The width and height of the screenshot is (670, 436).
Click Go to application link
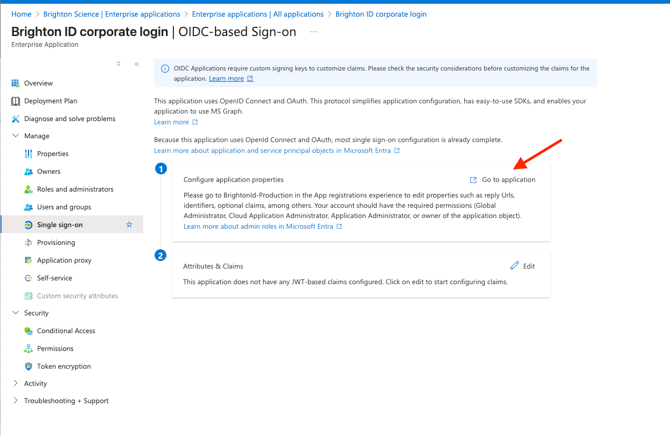click(x=508, y=180)
